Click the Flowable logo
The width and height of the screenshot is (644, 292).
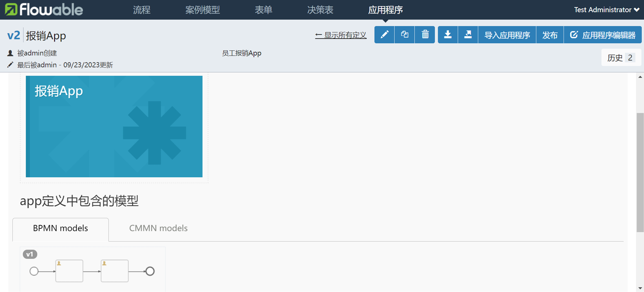[x=44, y=10]
